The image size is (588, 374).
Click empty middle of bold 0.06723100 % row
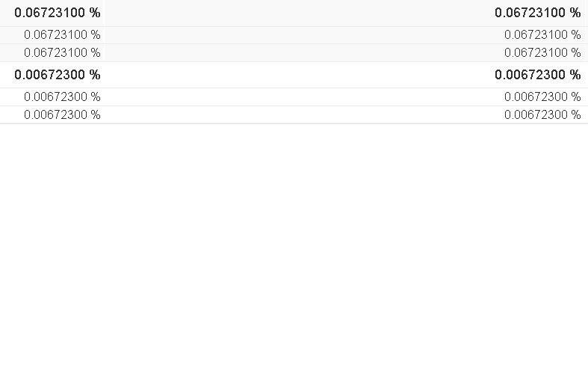(297, 13)
